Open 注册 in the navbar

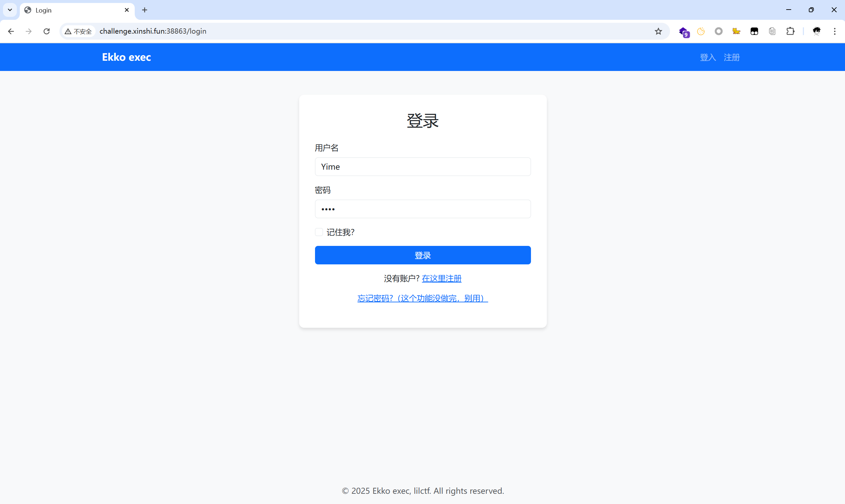tap(731, 57)
